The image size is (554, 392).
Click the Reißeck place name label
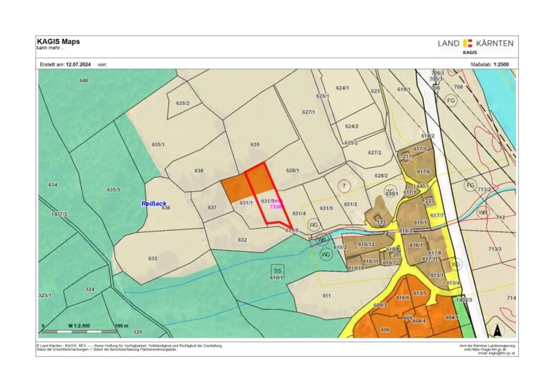coord(154,204)
